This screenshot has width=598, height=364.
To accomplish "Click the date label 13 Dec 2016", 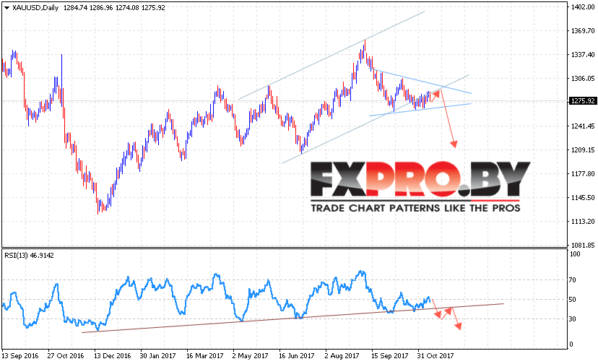I will (112, 355).
